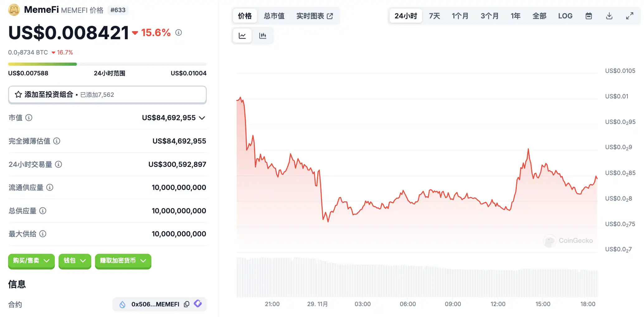Image resolution: width=644 pixels, height=317 pixels.
Task: Click the MemeFi coin logo
Action: click(x=14, y=10)
